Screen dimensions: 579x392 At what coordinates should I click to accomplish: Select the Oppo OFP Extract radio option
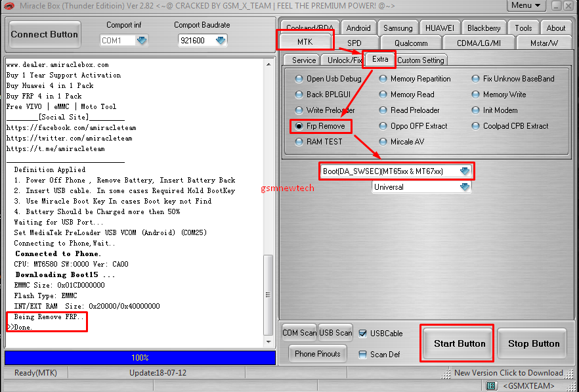383,126
